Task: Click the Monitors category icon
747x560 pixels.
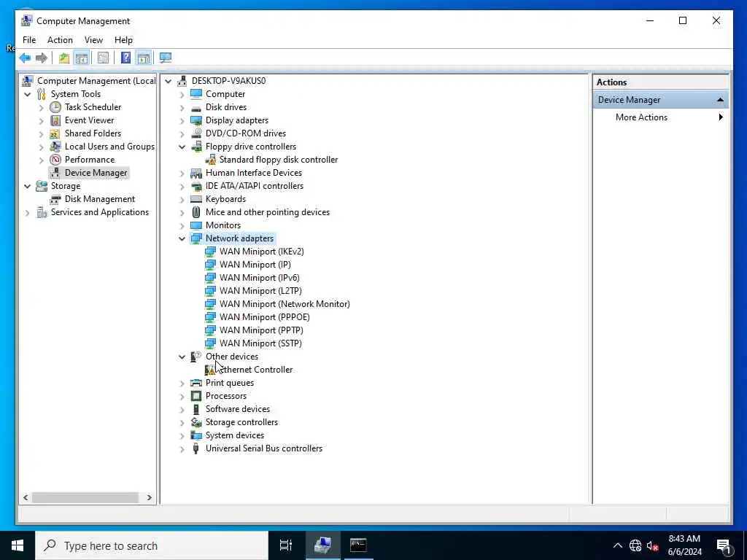Action: pyautogui.click(x=196, y=225)
